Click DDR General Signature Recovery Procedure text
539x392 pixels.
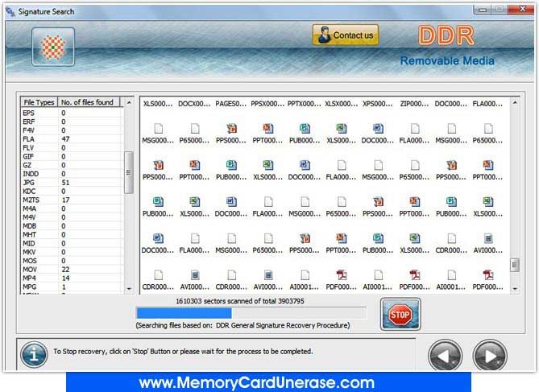pyautogui.click(x=283, y=325)
